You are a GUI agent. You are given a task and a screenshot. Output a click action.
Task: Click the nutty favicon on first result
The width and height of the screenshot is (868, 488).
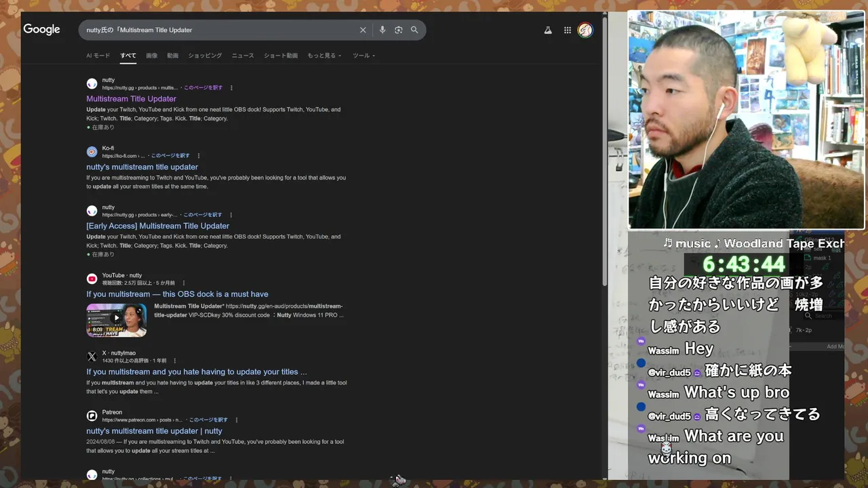click(x=92, y=83)
